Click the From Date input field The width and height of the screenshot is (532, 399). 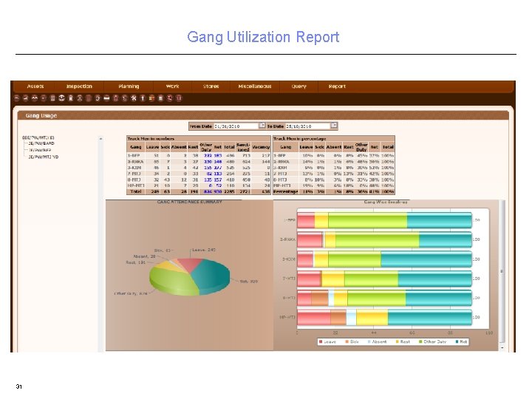pyautogui.click(x=236, y=126)
